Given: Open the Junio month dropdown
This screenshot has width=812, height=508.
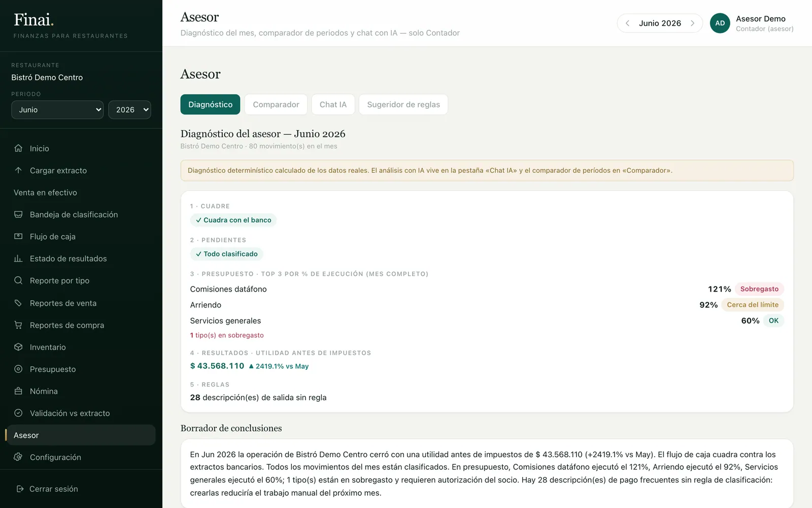Looking at the screenshot, I should point(57,110).
